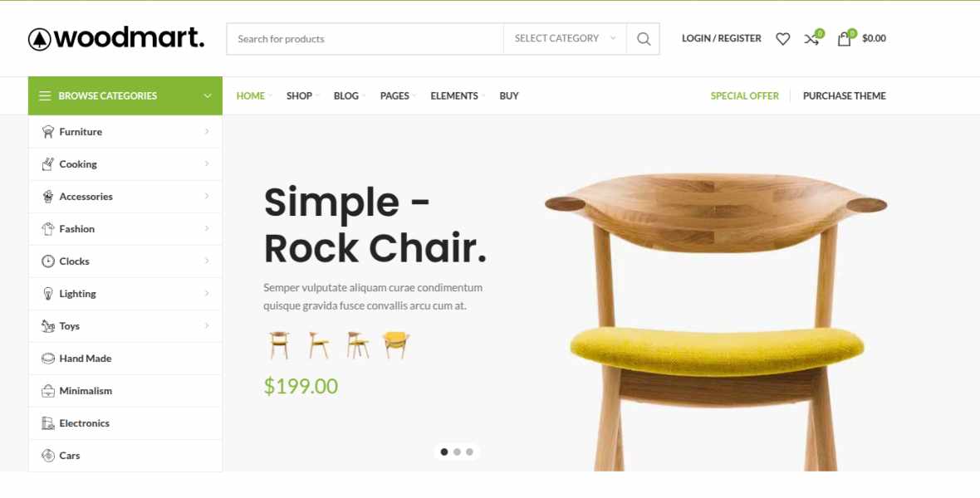Click the Special Offer link
This screenshot has width=980, height=498.
744,95
